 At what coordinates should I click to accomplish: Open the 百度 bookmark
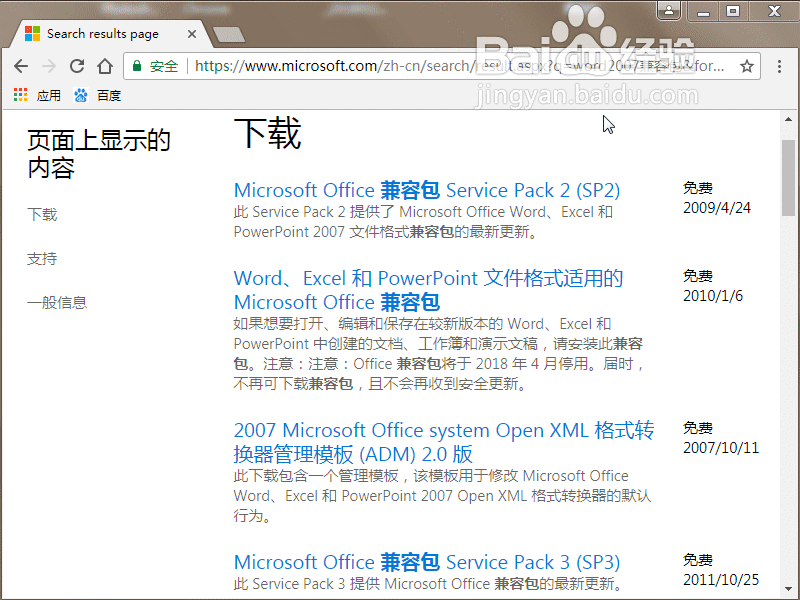[x=97, y=95]
